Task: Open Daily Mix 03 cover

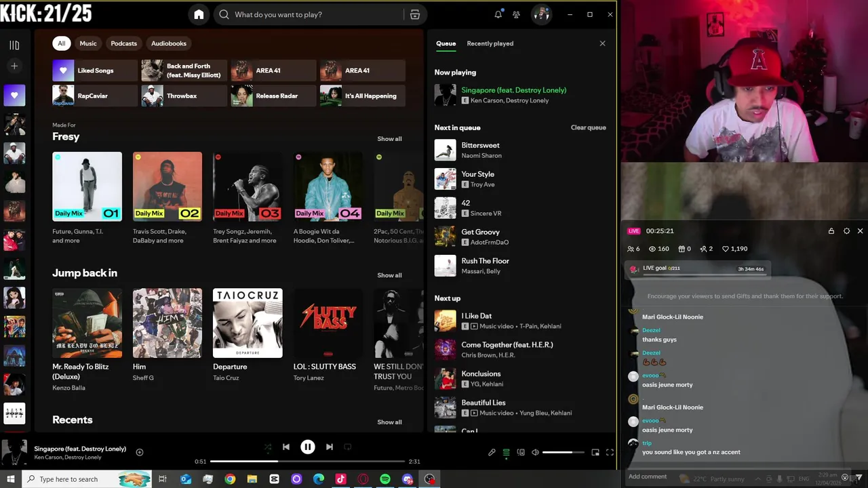Action: click(x=248, y=186)
